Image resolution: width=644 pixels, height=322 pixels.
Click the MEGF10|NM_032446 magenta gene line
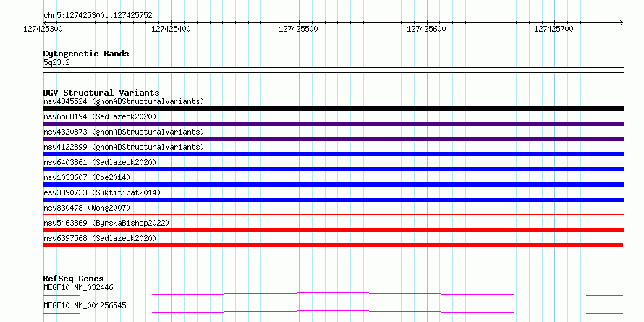(x=333, y=294)
